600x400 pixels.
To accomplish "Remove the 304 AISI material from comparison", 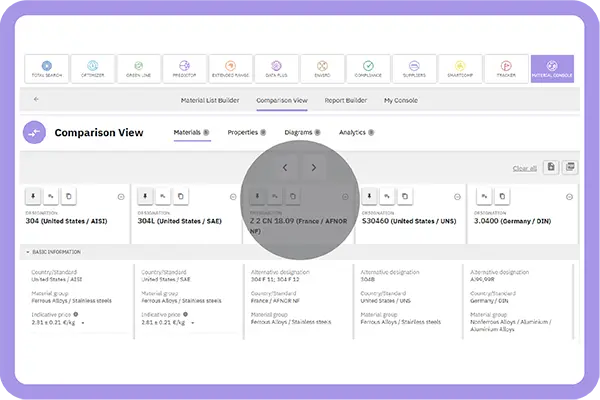I will [x=122, y=196].
